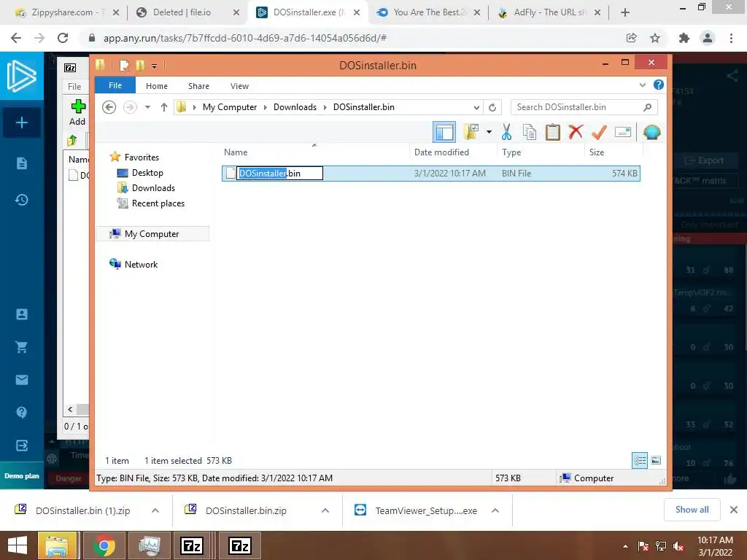
Task: Click the Add button in 7-Zip window
Action: pyautogui.click(x=77, y=112)
